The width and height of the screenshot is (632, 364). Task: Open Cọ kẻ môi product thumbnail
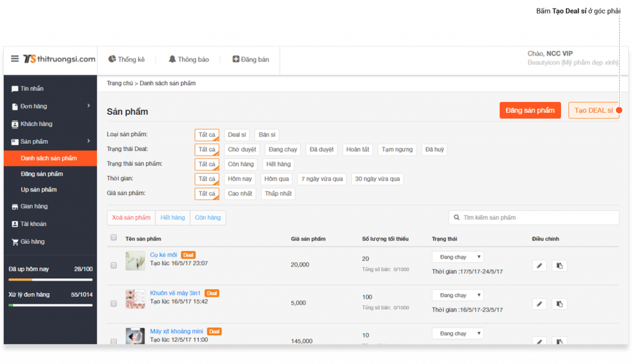pyautogui.click(x=135, y=261)
